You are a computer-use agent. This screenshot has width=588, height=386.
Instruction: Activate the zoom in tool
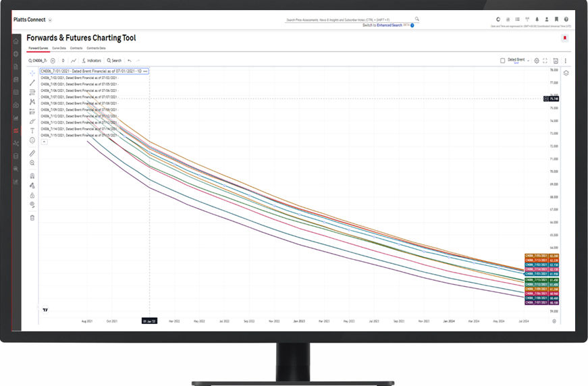point(32,163)
